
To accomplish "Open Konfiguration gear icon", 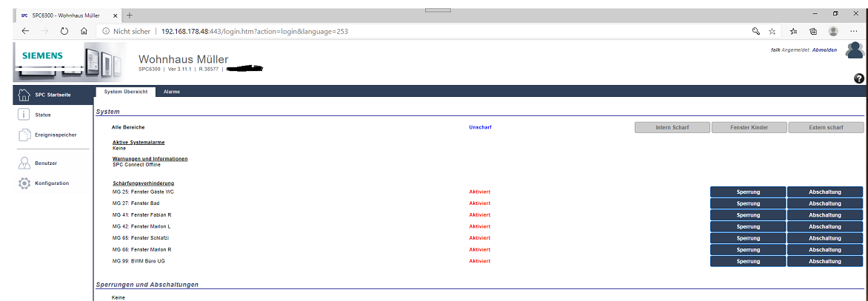I will 24,183.
